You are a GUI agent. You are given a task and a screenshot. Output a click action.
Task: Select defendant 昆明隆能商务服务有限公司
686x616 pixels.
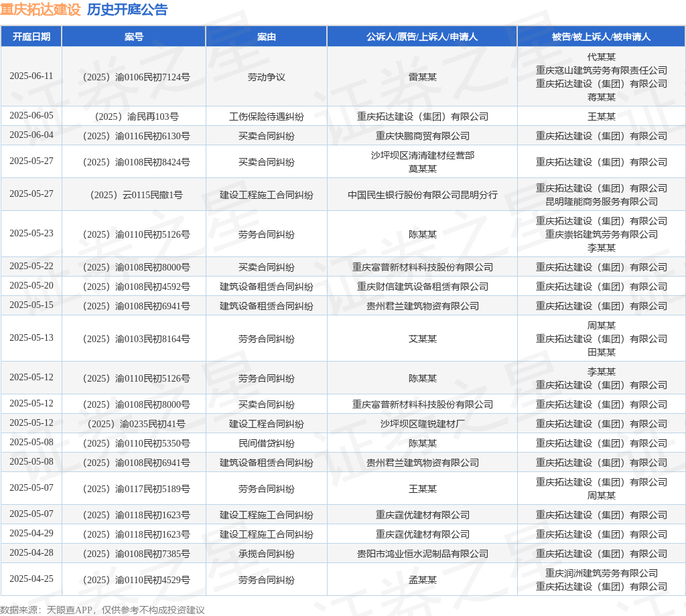click(602, 202)
